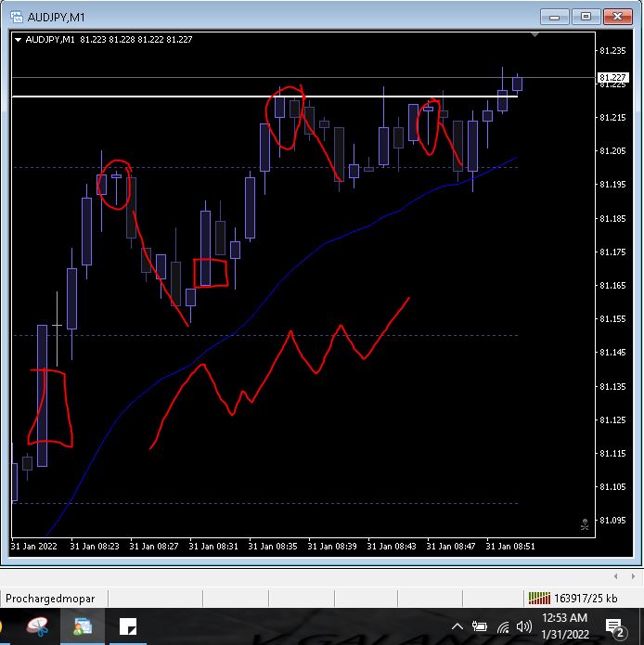Screen dimensions: 644x645
Task: Click the Prochargedmopar profile in status bar
Action: 50,599
